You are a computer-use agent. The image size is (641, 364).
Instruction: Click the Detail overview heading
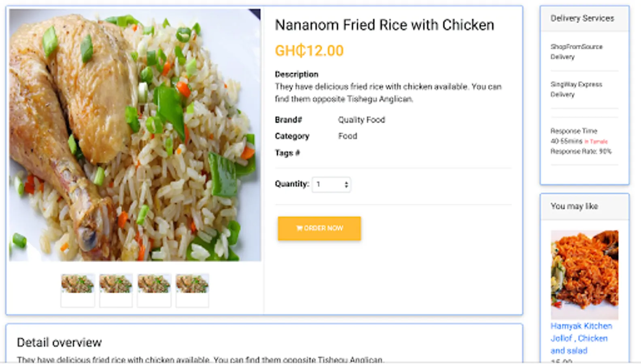[59, 343]
